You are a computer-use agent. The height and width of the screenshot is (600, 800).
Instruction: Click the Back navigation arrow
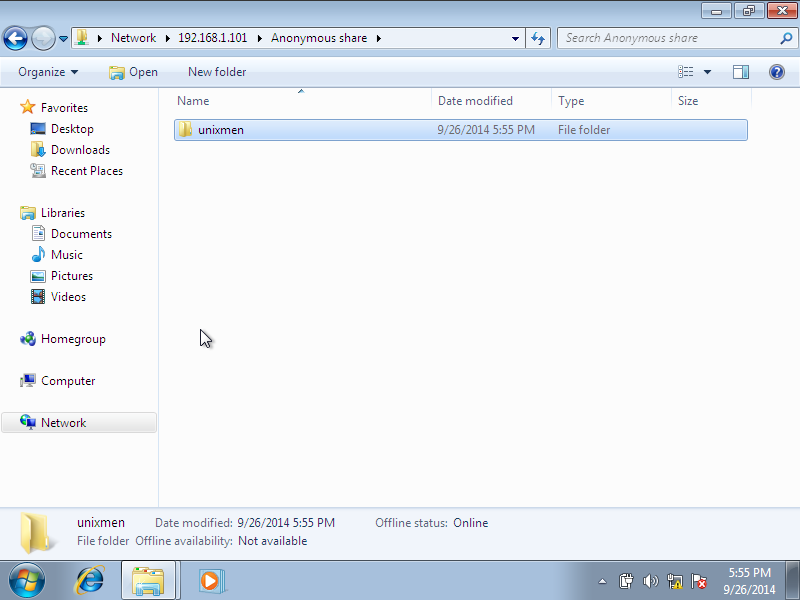(15, 38)
